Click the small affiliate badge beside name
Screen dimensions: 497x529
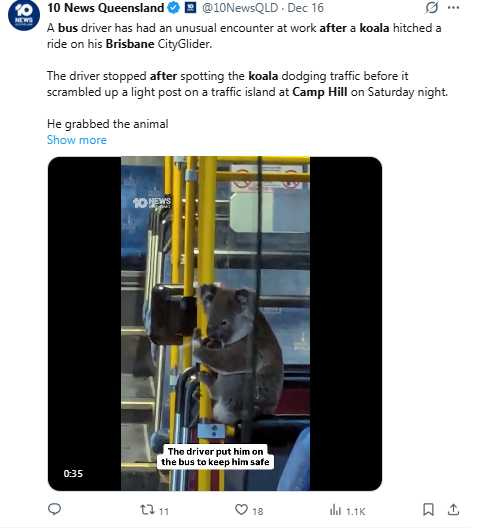pyautogui.click(x=191, y=8)
